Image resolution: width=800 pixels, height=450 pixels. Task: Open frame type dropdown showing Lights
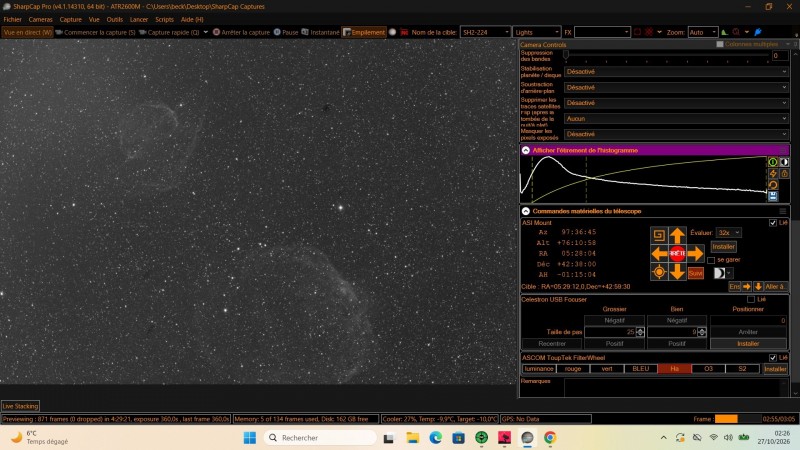(537, 32)
